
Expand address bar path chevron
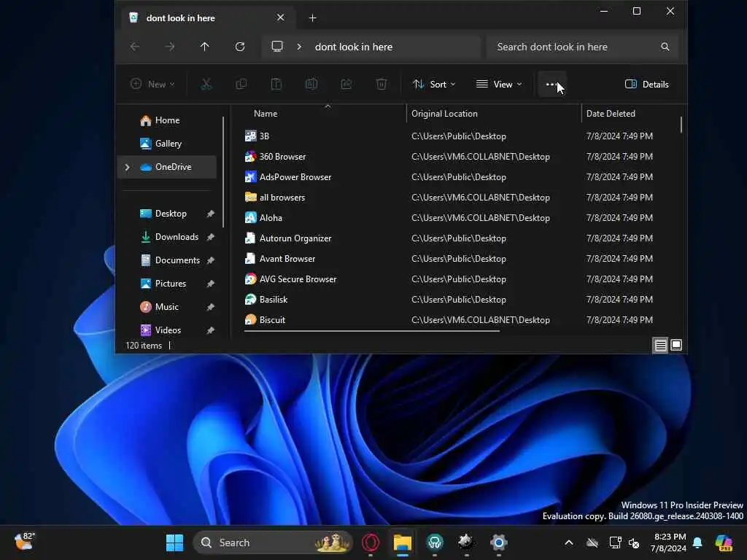(x=299, y=47)
